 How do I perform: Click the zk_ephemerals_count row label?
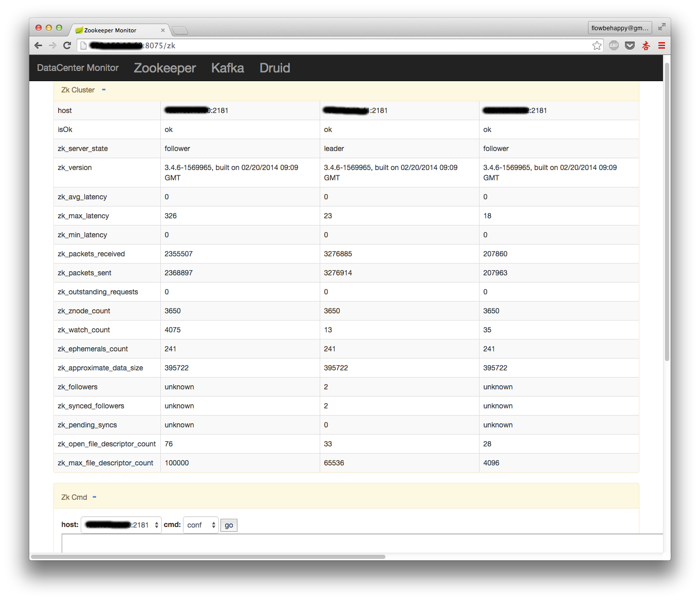93,349
